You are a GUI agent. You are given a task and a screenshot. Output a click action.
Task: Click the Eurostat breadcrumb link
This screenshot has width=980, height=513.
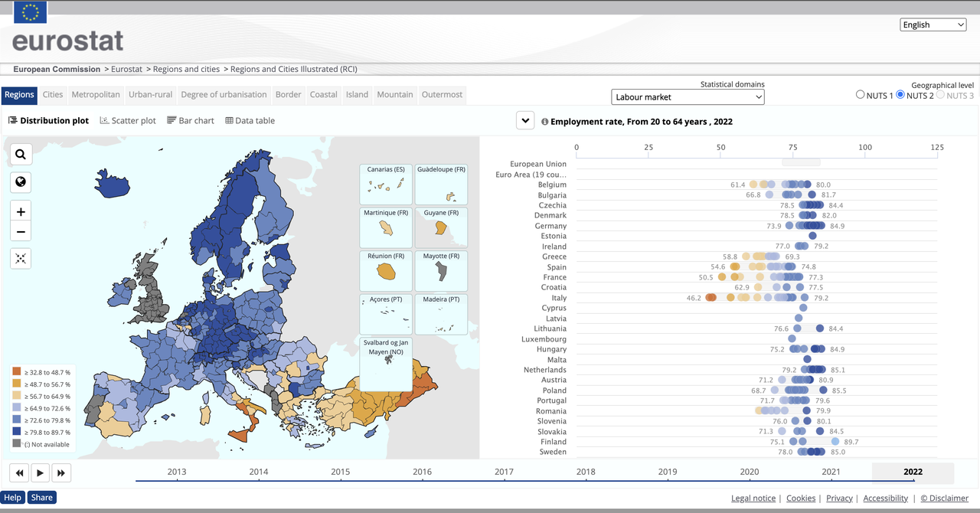[126, 69]
